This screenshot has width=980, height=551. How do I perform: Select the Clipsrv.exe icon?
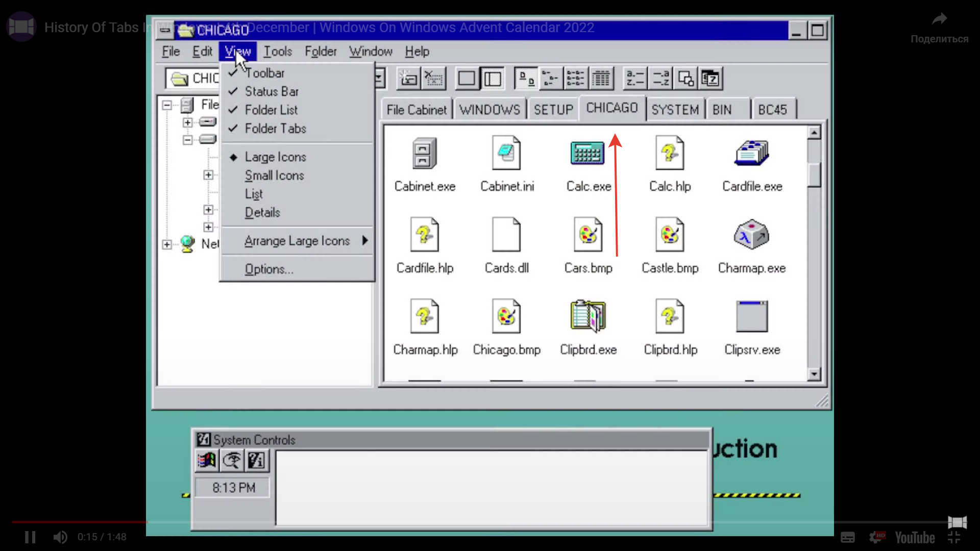(x=752, y=316)
